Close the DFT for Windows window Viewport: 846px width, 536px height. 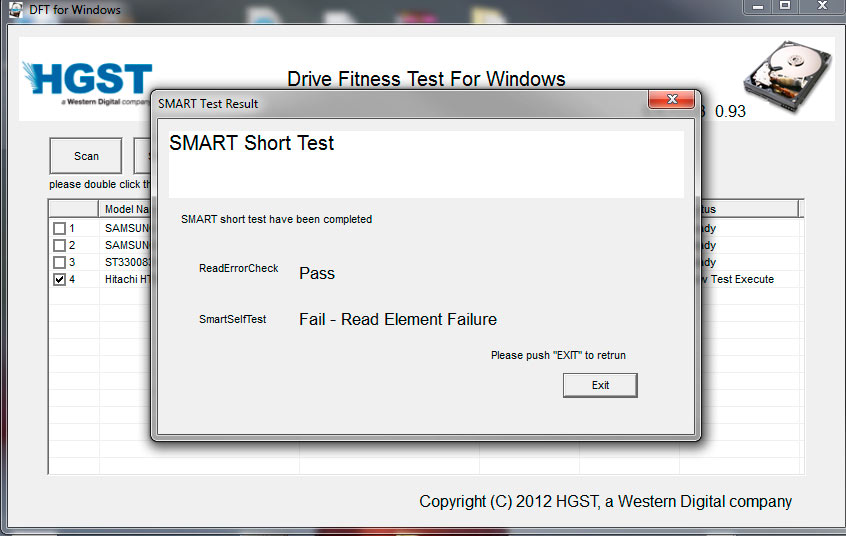pyautogui.click(x=822, y=6)
